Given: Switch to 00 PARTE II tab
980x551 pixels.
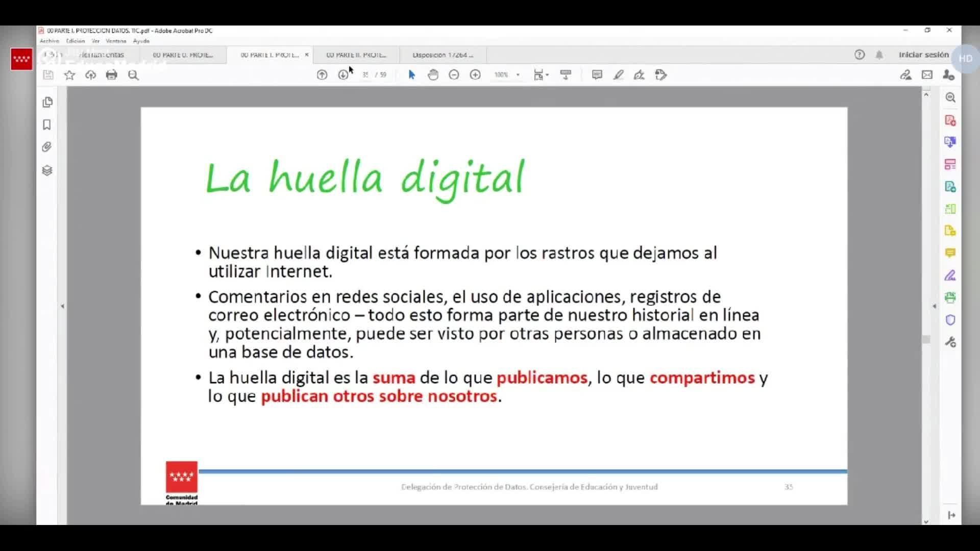Looking at the screenshot, I should pyautogui.click(x=356, y=55).
